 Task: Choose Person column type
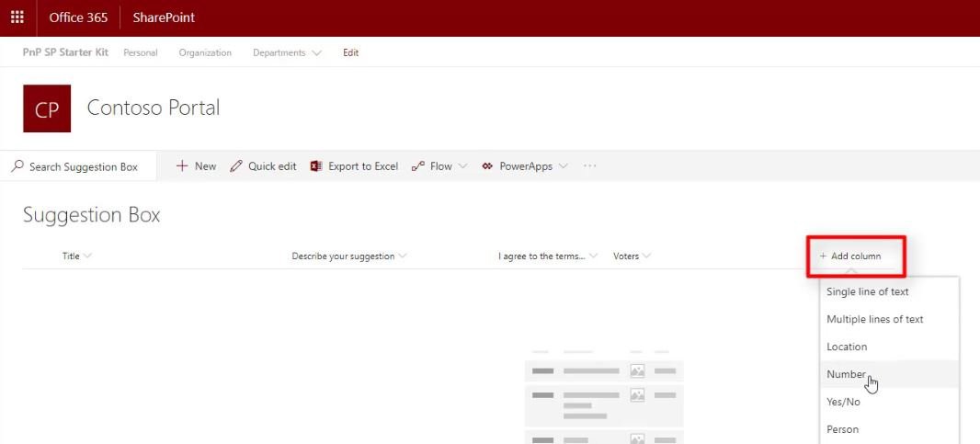[889, 429]
